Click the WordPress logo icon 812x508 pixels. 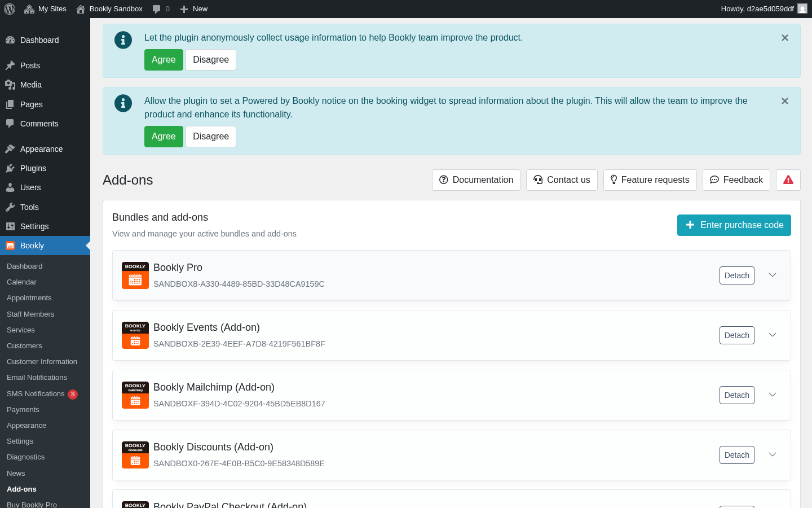[x=10, y=9]
